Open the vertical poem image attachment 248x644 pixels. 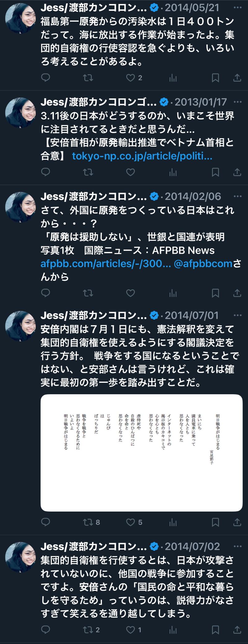pyautogui.click(x=141, y=453)
